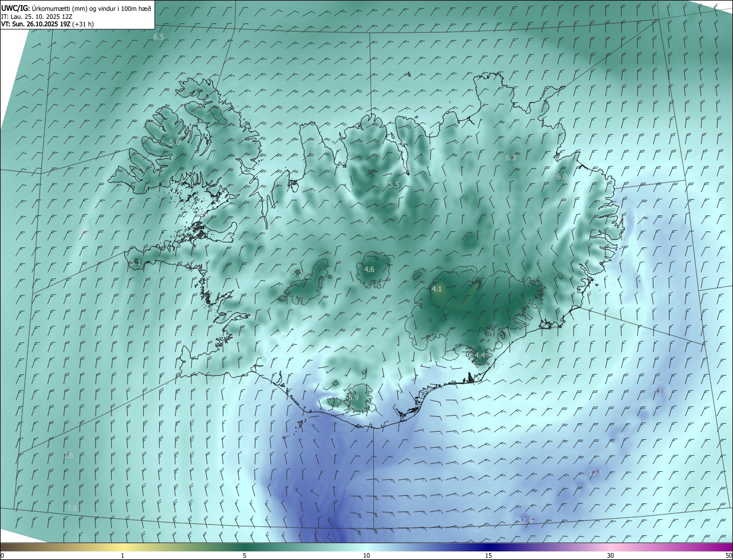Pick the yellow band of the color scale
Image resolution: width=733 pixels, height=560 pixels.
(123, 547)
